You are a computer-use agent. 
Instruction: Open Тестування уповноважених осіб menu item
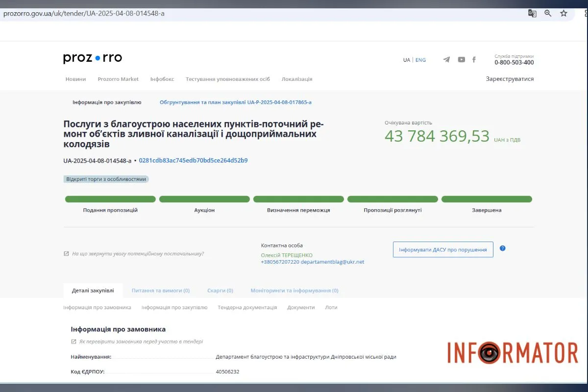coord(228,79)
